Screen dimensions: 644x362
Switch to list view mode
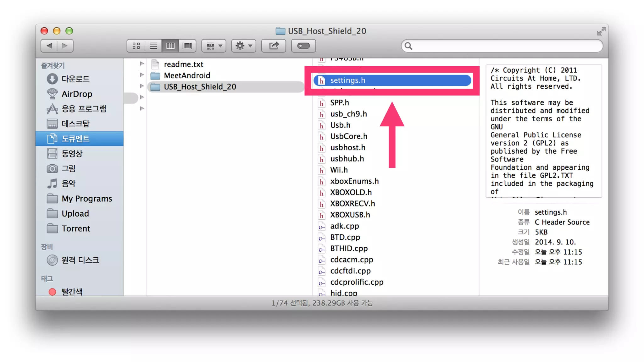coord(153,46)
